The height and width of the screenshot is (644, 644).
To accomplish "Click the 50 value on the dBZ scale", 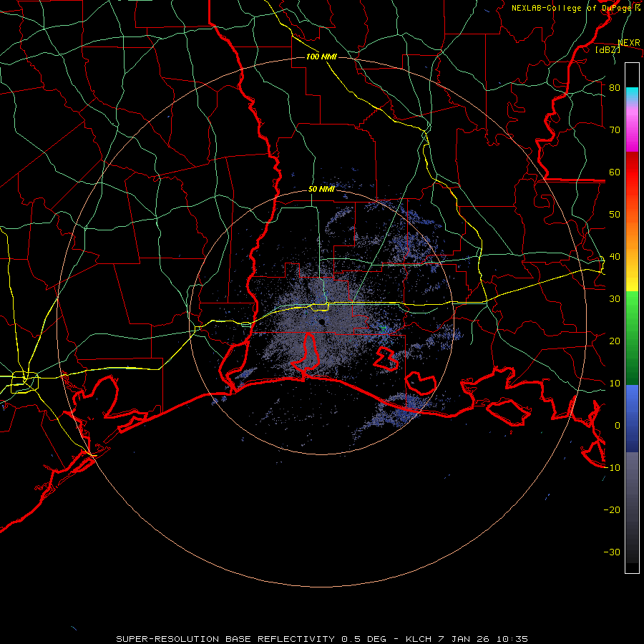I will 615,215.
